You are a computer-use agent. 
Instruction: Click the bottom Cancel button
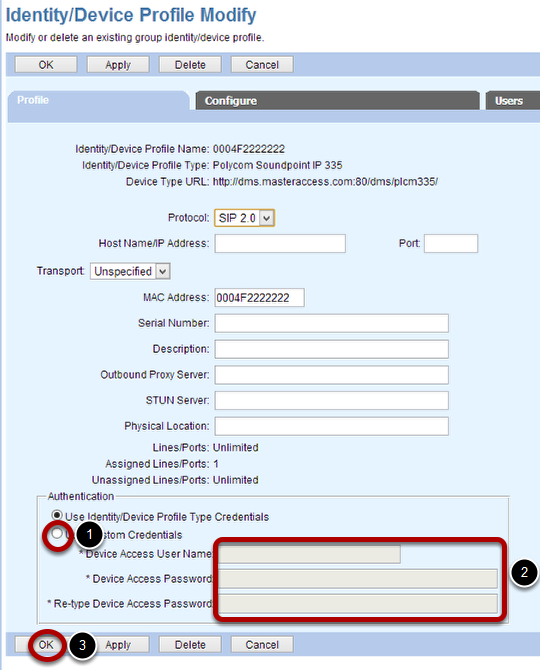(262, 644)
